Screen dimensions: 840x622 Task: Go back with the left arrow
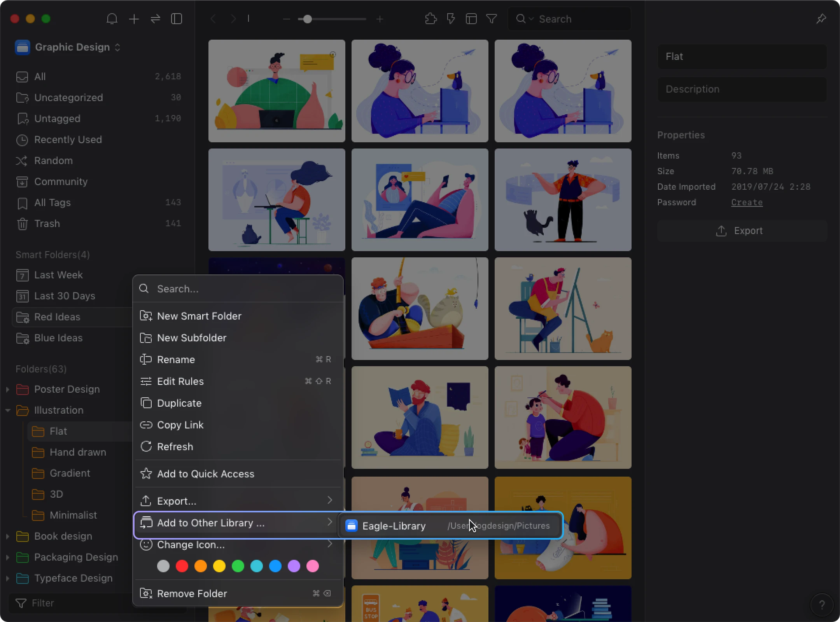(213, 19)
